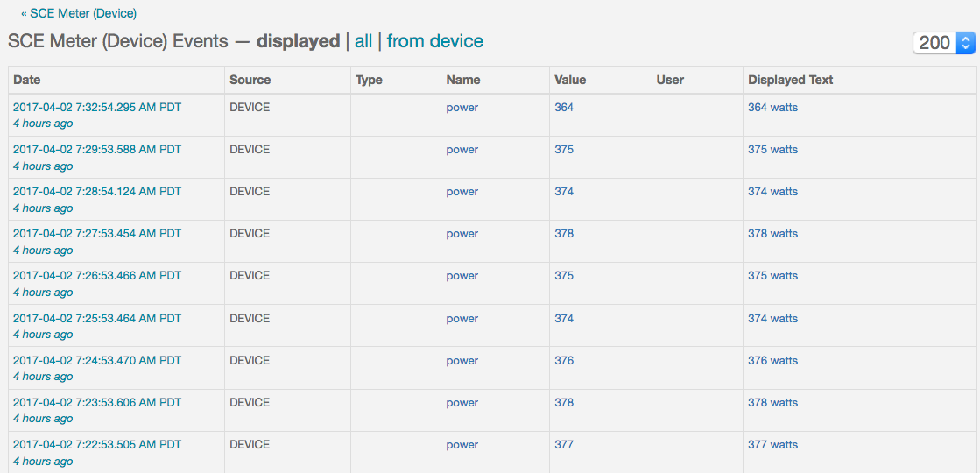Show all events link
The width and height of the screenshot is (980, 473).
[x=363, y=41]
